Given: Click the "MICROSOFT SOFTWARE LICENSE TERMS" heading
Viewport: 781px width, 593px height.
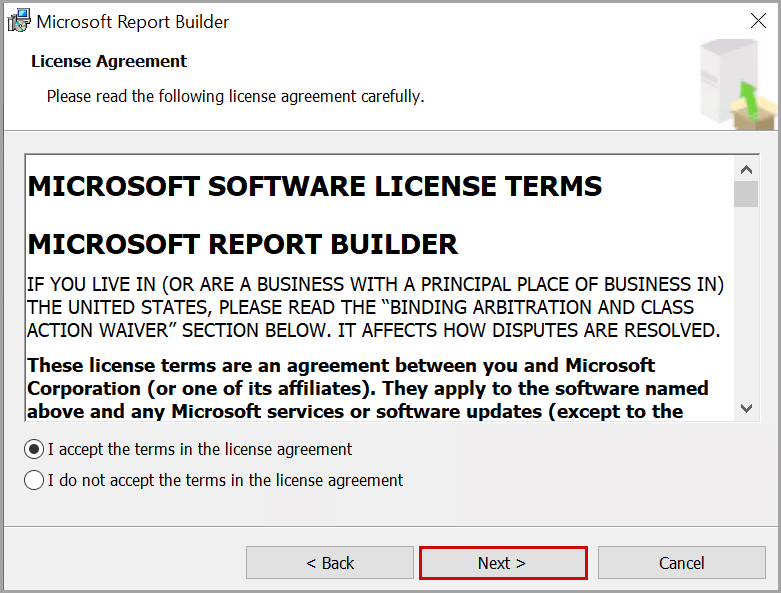Looking at the screenshot, I should [315, 186].
